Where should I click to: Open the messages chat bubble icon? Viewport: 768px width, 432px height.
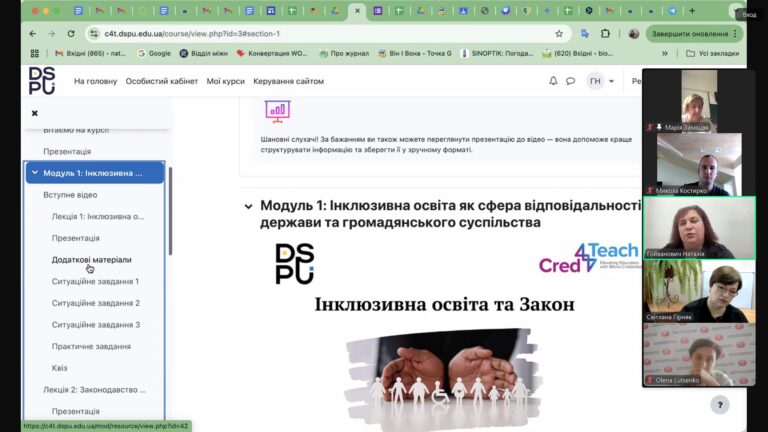point(571,81)
